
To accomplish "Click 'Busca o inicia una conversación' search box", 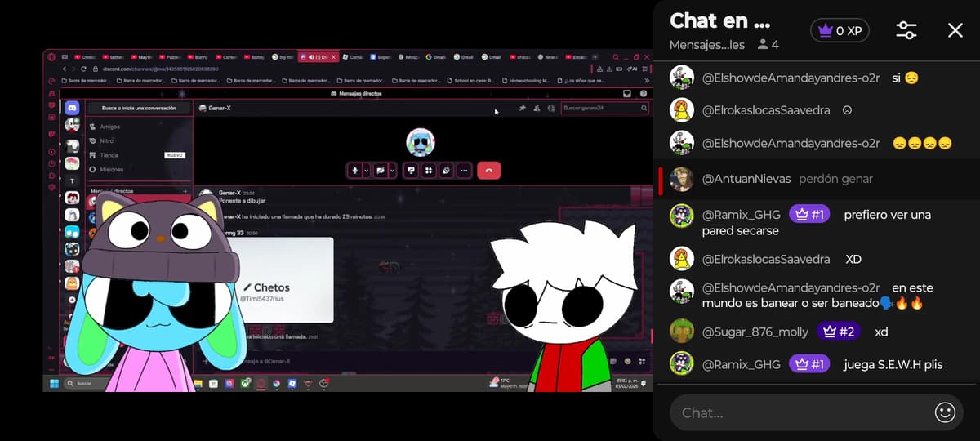I will coord(139,108).
